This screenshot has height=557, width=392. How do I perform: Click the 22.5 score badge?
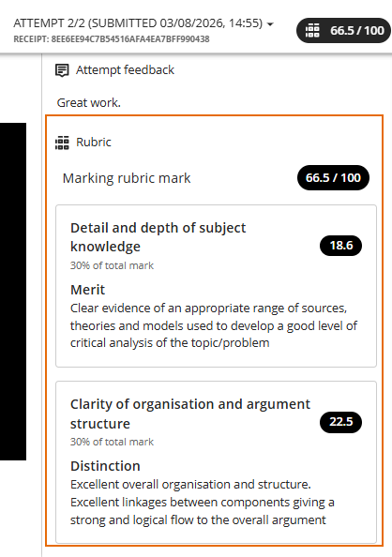coord(340,422)
